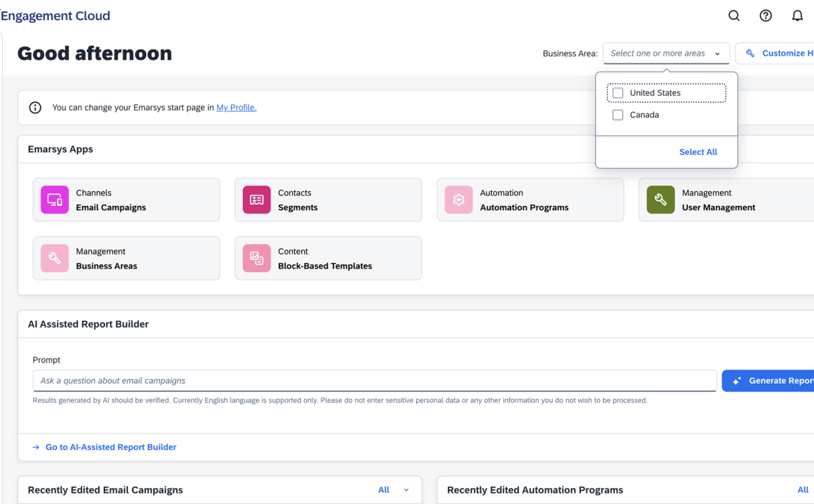The height and width of the screenshot is (504, 814).
Task: Click the search magnifier icon in header
Action: [x=734, y=16]
